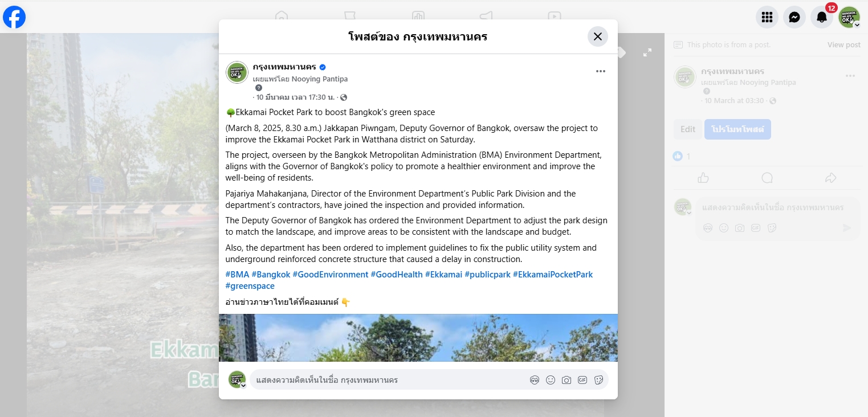Image resolution: width=868 pixels, height=417 pixels.
Task: Click the page avatar in the post dialog header
Action: tap(237, 72)
